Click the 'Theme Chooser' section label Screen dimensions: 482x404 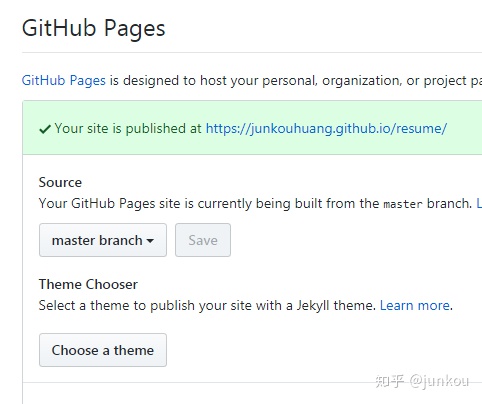point(88,284)
